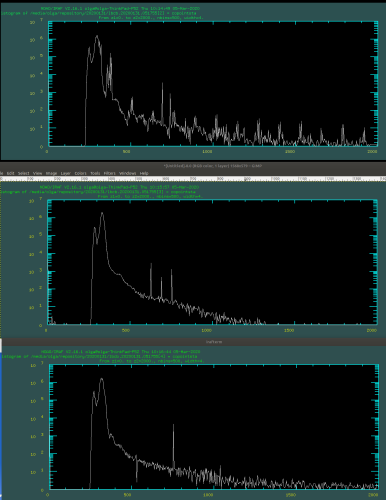Screen dimensions: 386x500
Task: Open the partially visible File menu
Action: point(1,173)
